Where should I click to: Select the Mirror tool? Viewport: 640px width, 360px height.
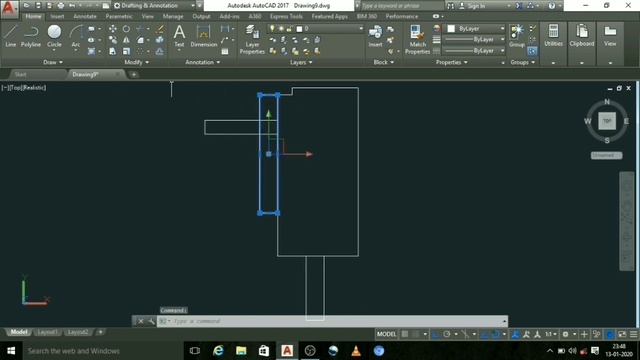[126, 40]
